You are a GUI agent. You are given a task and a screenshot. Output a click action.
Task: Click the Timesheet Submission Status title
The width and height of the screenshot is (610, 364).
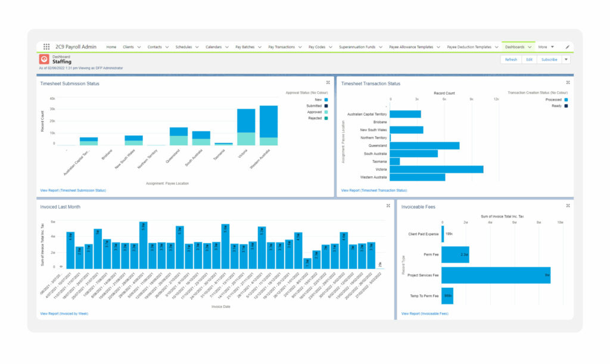click(70, 83)
